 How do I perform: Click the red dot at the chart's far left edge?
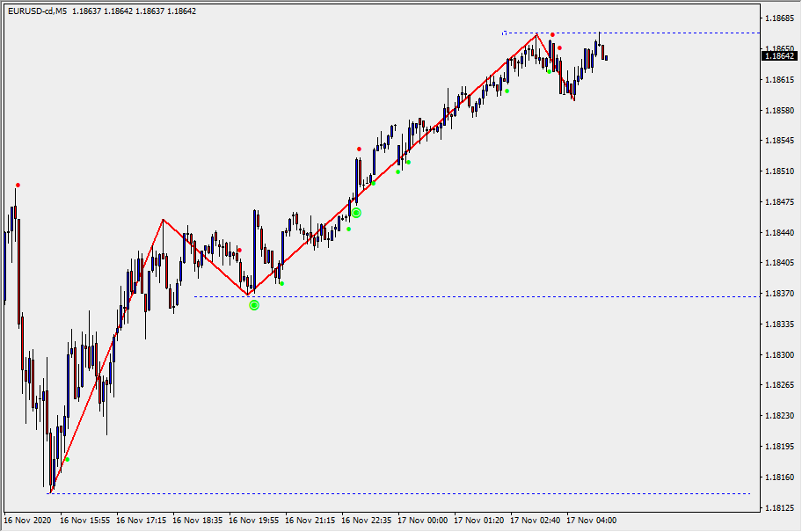[18, 185]
